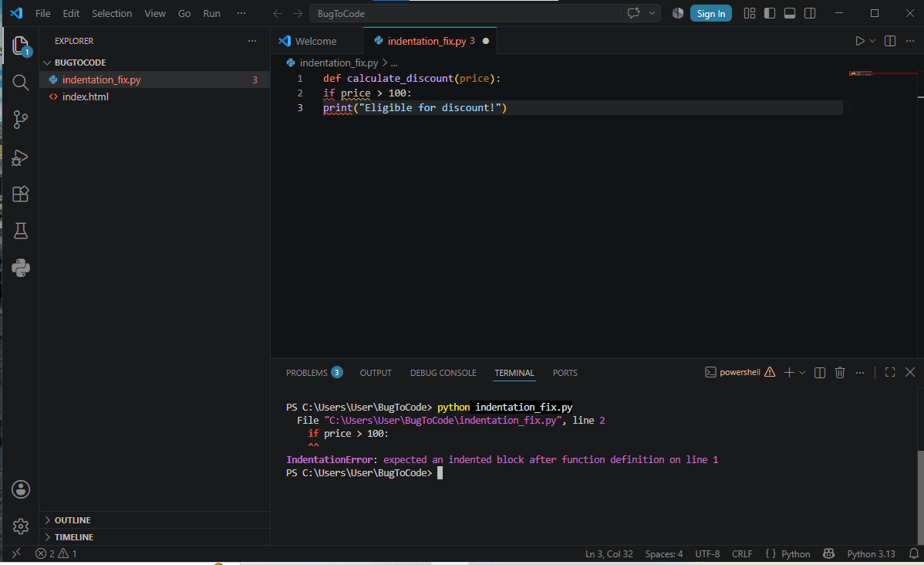
Task: Click Ln 3, Col 32 status item
Action: coord(609,553)
